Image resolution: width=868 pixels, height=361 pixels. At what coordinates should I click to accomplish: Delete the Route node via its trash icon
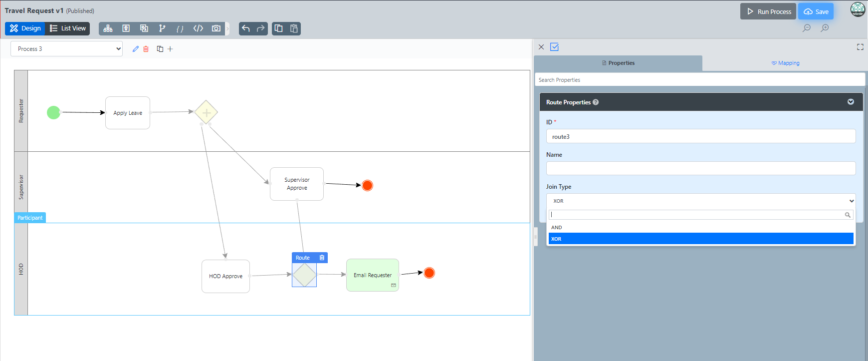click(x=322, y=258)
